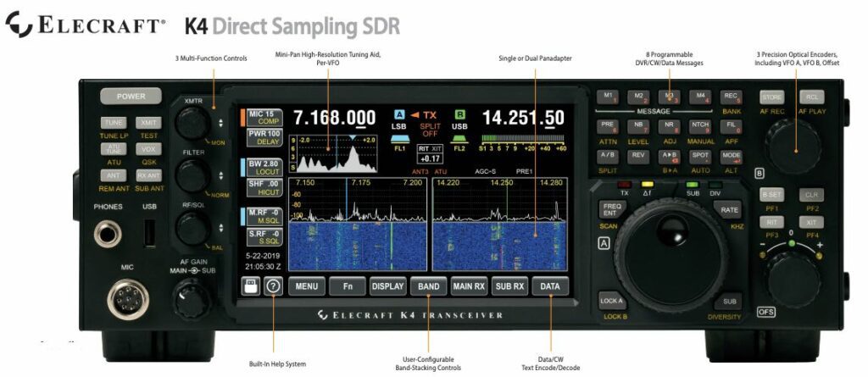
Task: Click the boxed B label below VFO B knob
Action: pyautogui.click(x=760, y=174)
